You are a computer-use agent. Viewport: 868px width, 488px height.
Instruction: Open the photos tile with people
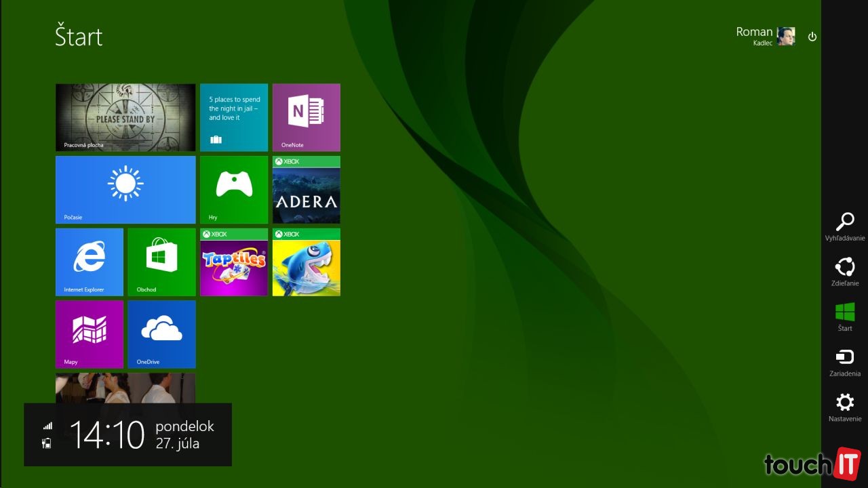pos(125,388)
